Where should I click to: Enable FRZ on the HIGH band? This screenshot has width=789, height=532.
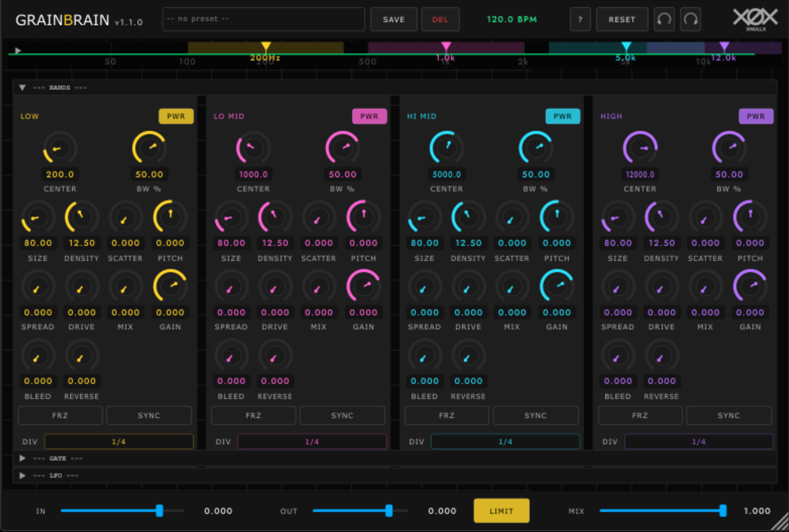640,415
